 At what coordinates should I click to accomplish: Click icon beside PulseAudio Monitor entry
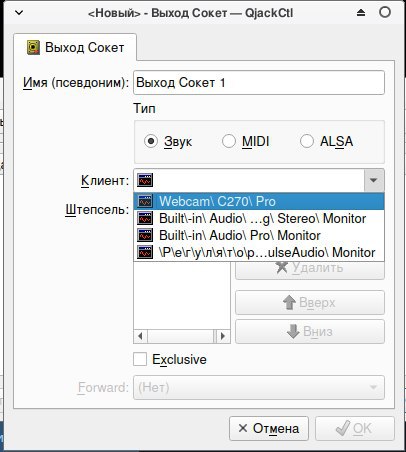coord(145,252)
